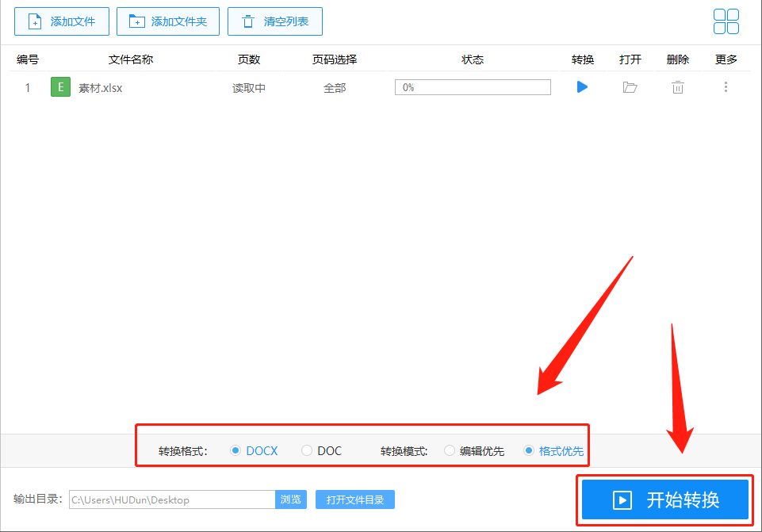Click the 转换 column header
This screenshot has height=532, width=762.
[x=583, y=59]
